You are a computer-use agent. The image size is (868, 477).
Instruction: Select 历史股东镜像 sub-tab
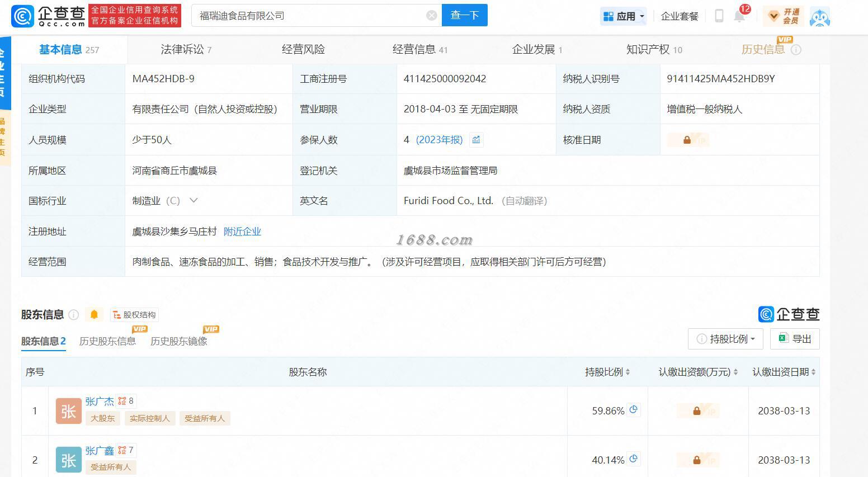[178, 341]
